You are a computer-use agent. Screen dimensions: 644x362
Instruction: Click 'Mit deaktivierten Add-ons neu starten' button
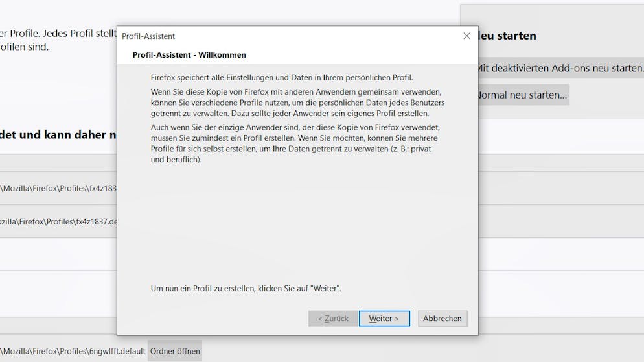[x=561, y=68]
